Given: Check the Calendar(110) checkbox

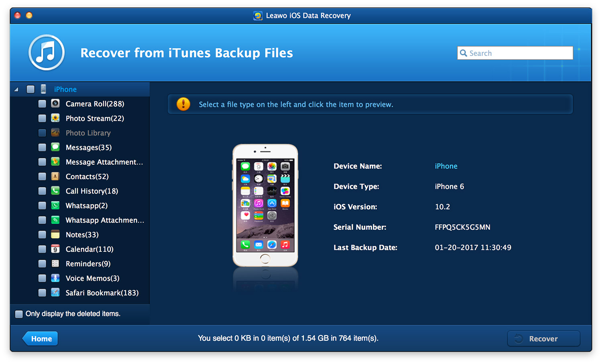Looking at the screenshot, I should 42,249.
